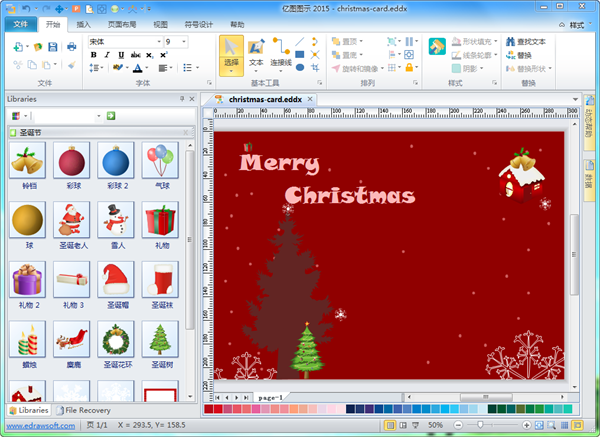The image size is (600, 437).
Task: Click the candles library shape
Action: pyautogui.click(x=27, y=339)
